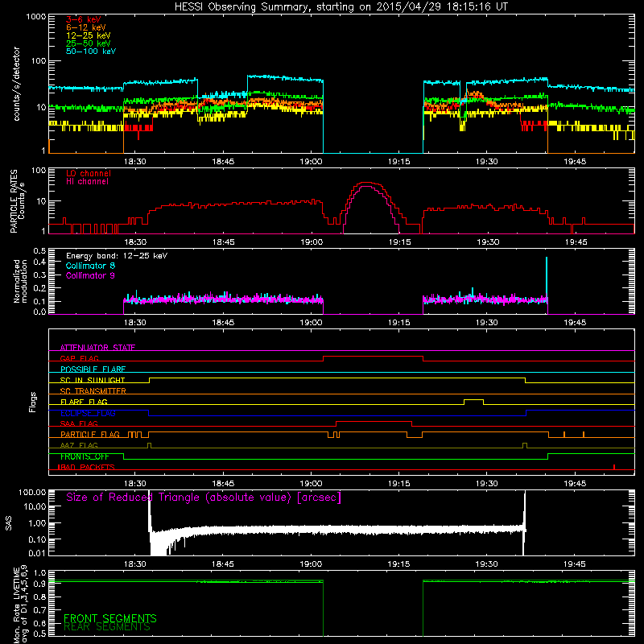This screenshot has height=644, width=644.
Task: Click '19:00' below the count-rate panel
Action: (x=311, y=162)
